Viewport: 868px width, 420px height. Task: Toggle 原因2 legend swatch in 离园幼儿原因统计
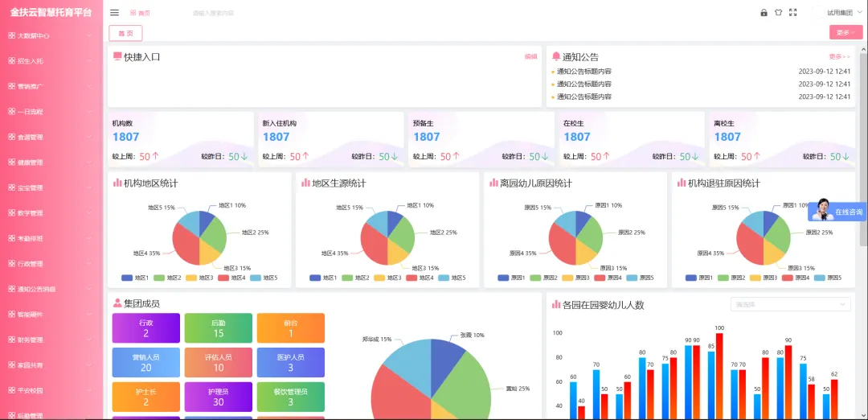[535, 278]
